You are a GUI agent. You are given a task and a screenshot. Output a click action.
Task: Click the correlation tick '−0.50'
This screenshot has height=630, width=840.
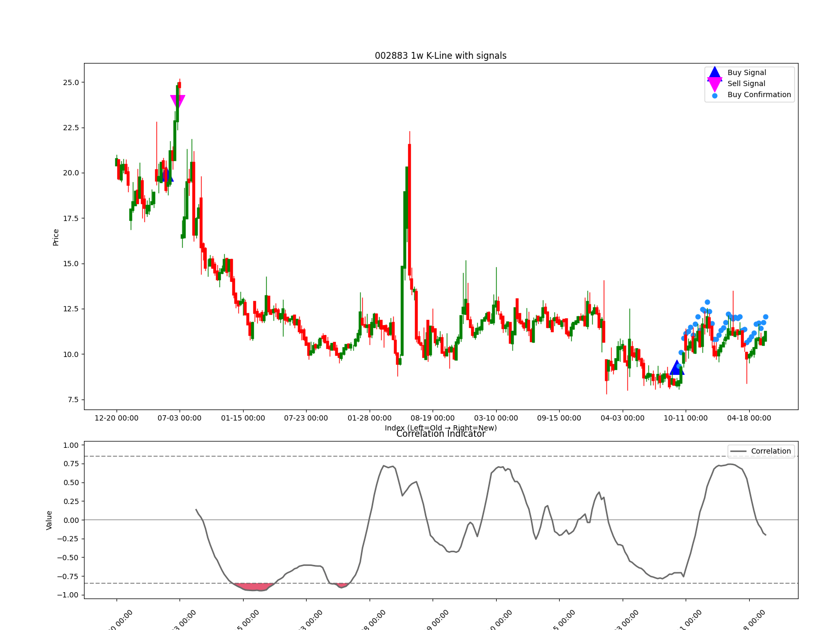(68, 558)
